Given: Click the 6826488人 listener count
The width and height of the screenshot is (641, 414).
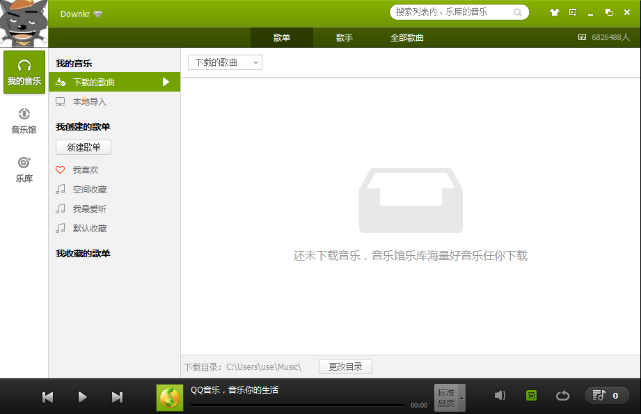Looking at the screenshot, I should [x=611, y=37].
